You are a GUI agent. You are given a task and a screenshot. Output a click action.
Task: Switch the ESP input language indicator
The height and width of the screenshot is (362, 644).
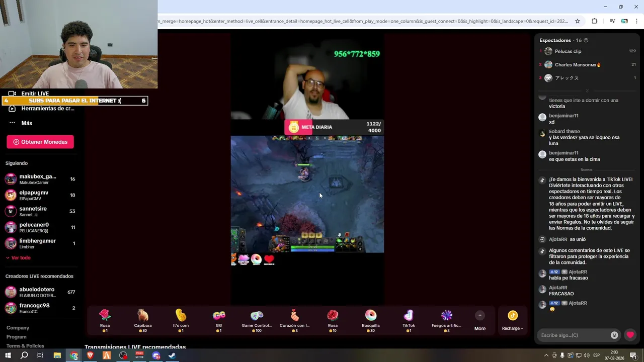(x=597, y=355)
